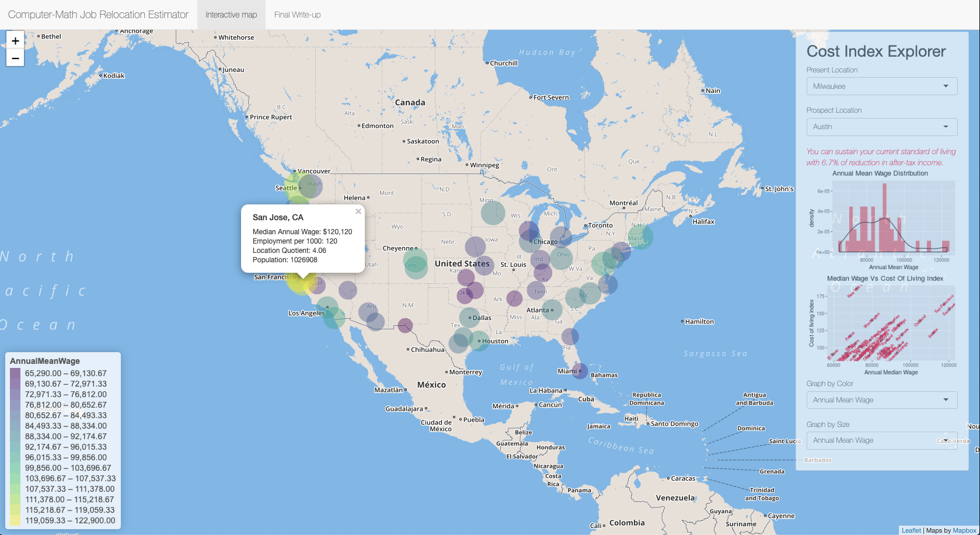Click the 119,059.33 – 122,900.00 legend swatch
Viewport: 980px width, 535px height.
[15, 520]
